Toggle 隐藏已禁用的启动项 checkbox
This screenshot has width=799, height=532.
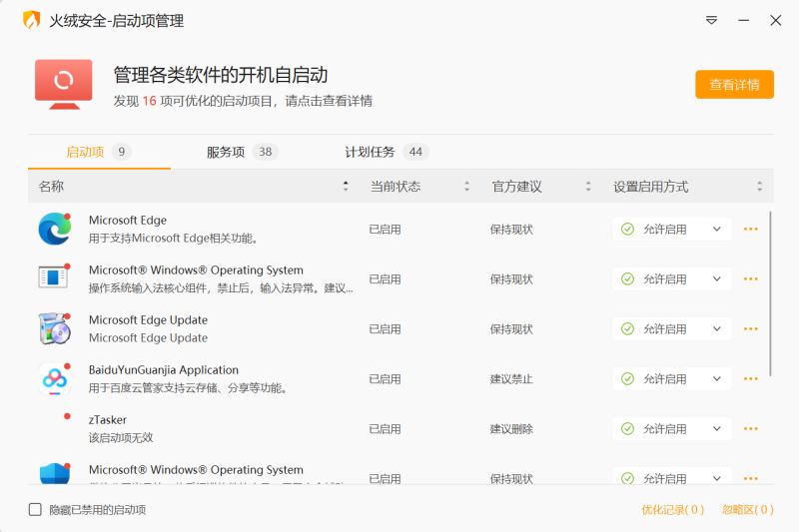[x=35, y=510]
